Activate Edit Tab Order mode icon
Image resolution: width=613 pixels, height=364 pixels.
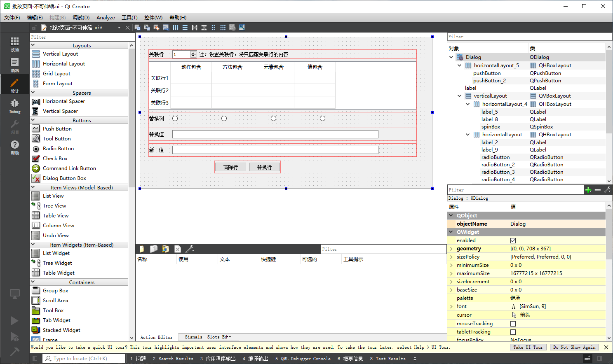click(166, 28)
